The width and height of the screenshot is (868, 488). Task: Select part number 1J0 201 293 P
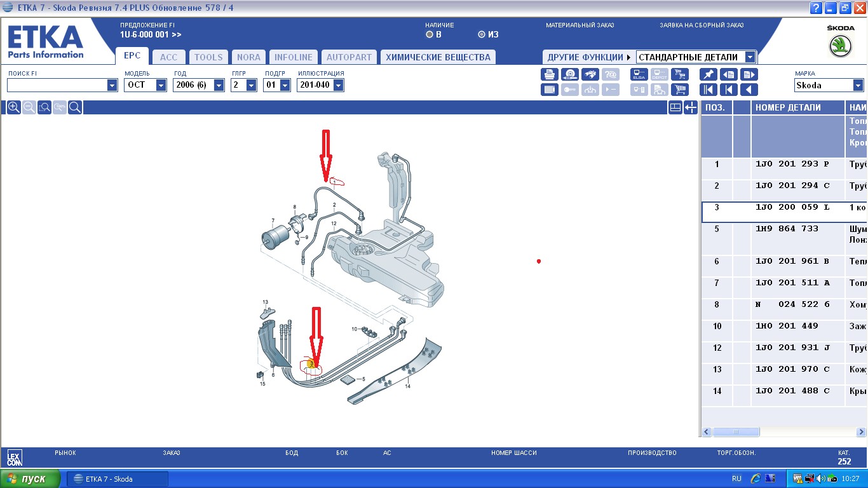(792, 164)
